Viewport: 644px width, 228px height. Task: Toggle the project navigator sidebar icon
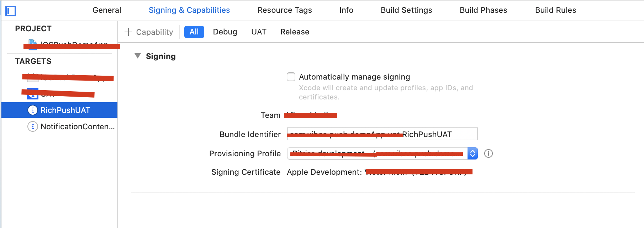[x=11, y=11]
